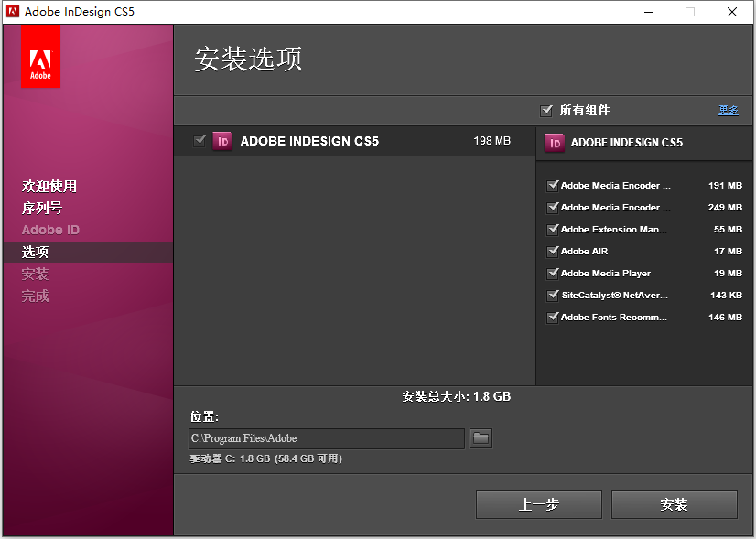Select the Adobe ID step in the sidebar

click(x=50, y=230)
